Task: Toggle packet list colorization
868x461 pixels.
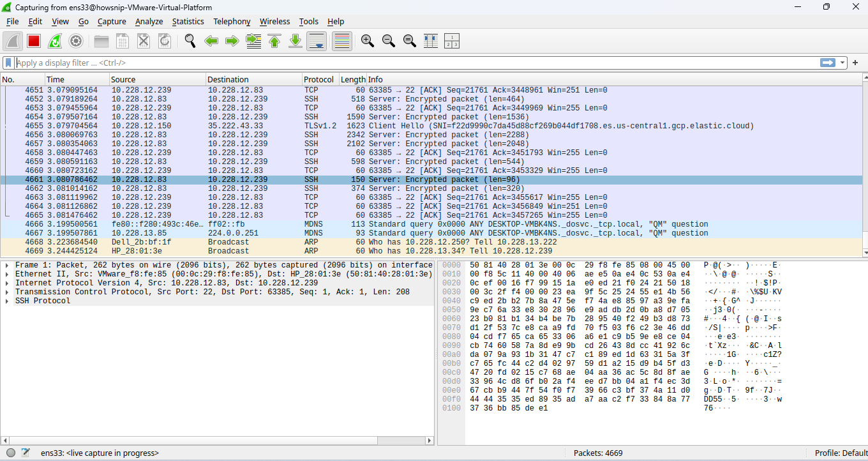Action: [x=342, y=42]
